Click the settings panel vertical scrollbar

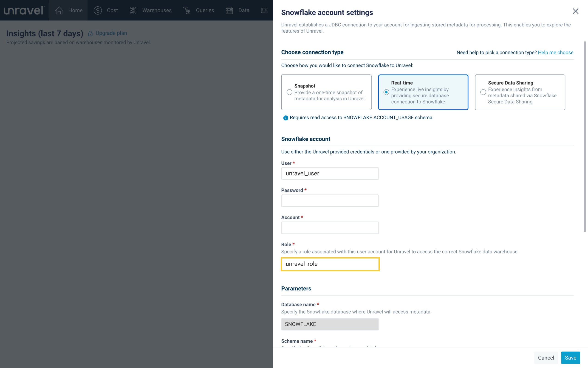tap(585, 136)
